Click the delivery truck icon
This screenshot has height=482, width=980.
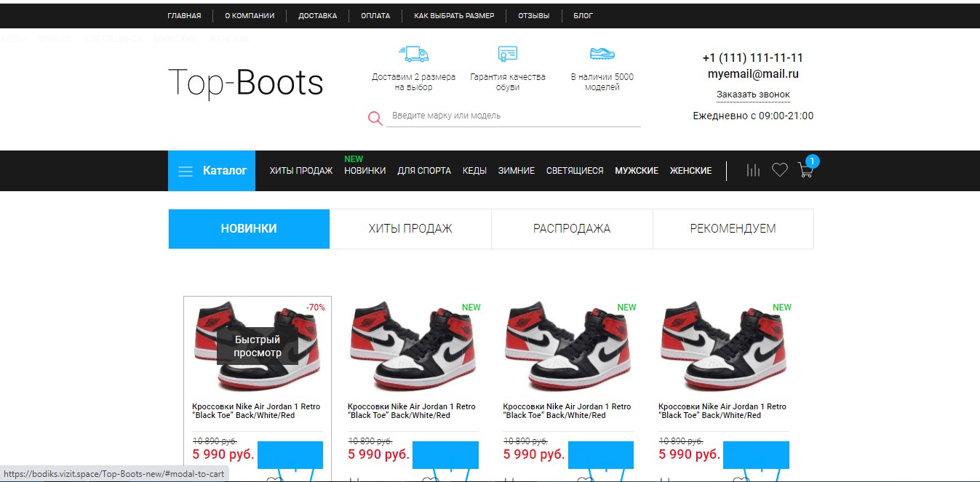pos(413,54)
